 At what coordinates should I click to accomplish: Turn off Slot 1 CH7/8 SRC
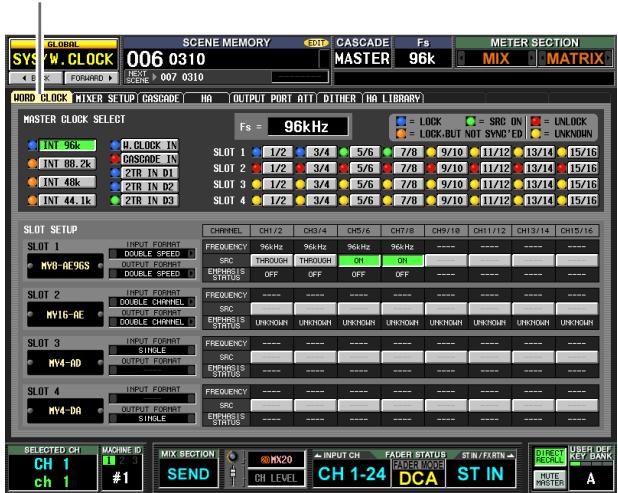(402, 260)
